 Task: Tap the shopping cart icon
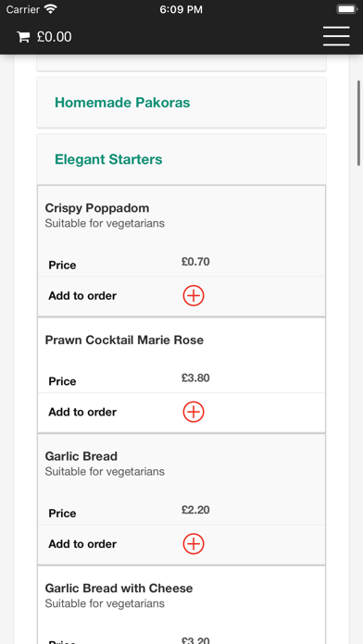23,37
